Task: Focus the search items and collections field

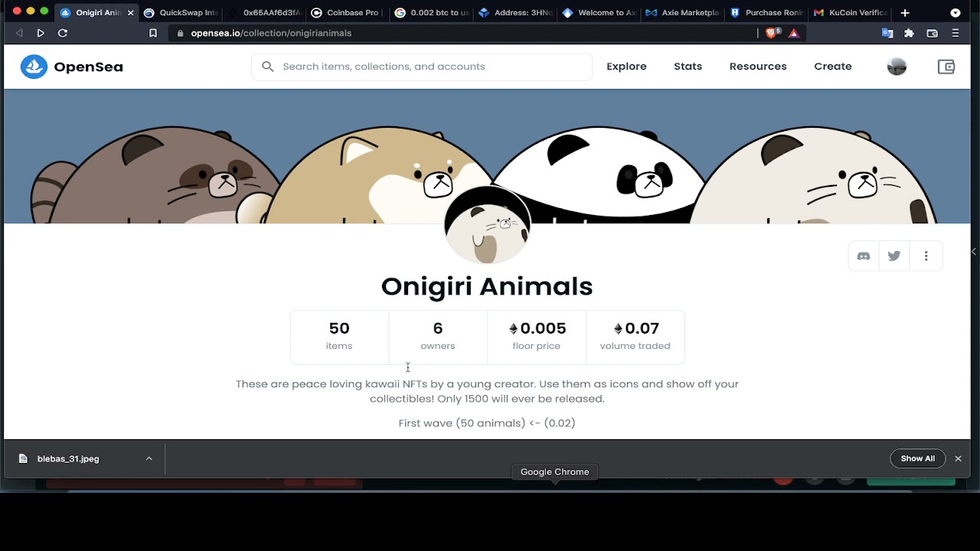Action: pos(422,67)
